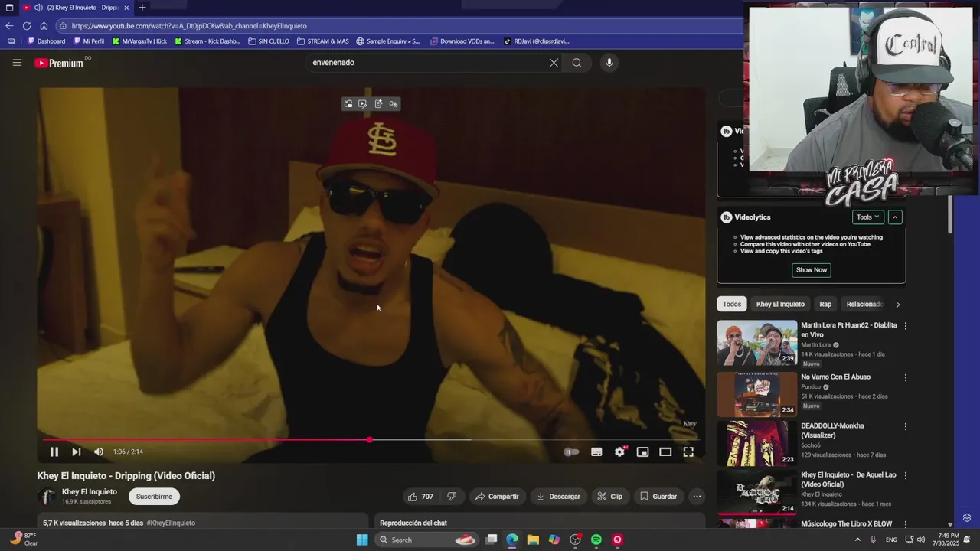This screenshot has height=551, width=980.
Task: Mute the video player volume
Action: (99, 452)
